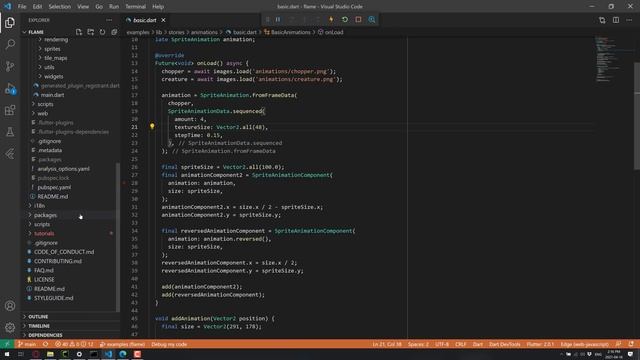Image resolution: width=640 pixels, height=360 pixels.
Task: Open Dart DevTools from status bar
Action: tap(504, 344)
